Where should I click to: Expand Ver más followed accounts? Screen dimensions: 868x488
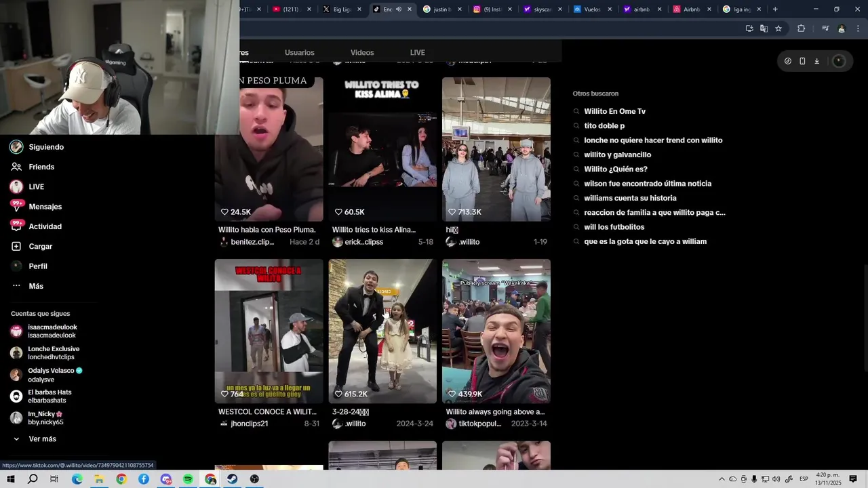tap(34, 439)
